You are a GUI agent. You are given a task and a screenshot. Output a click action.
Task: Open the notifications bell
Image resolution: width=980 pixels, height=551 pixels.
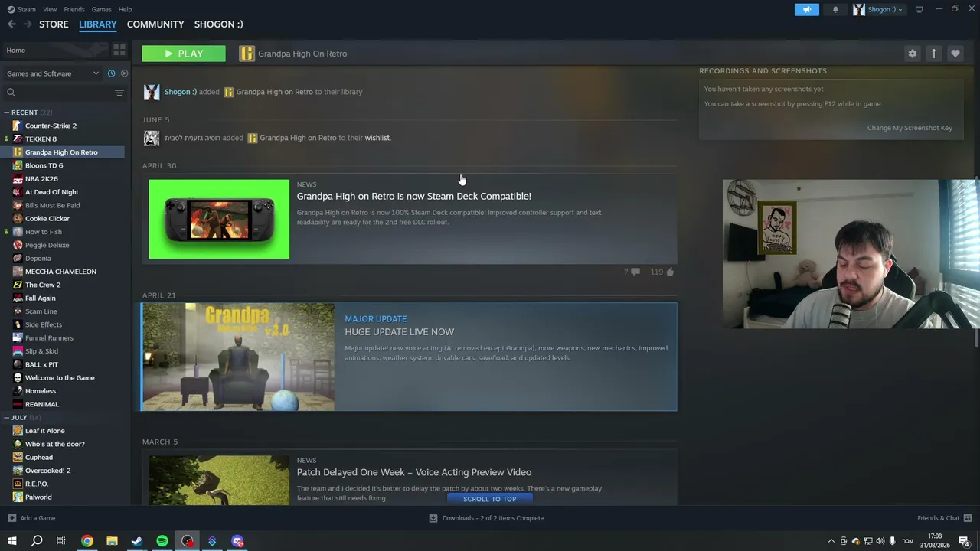(x=835, y=9)
